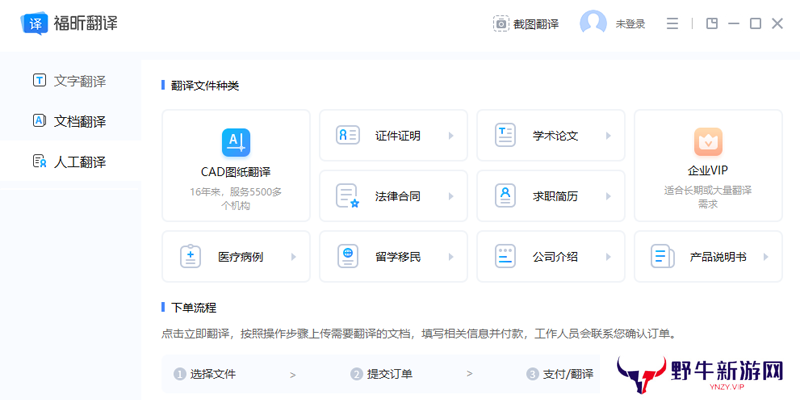
Task: Expand the 产品说明书 arrow
Action: (x=766, y=257)
